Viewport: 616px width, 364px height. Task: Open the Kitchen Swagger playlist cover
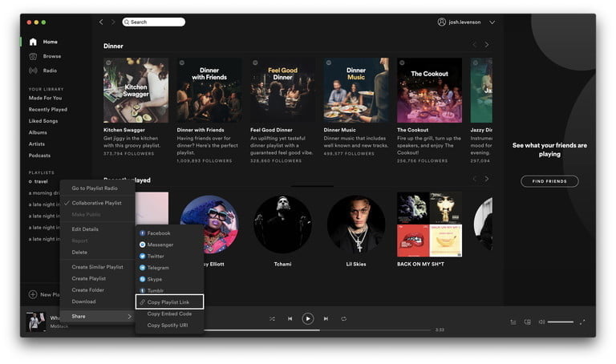point(136,90)
